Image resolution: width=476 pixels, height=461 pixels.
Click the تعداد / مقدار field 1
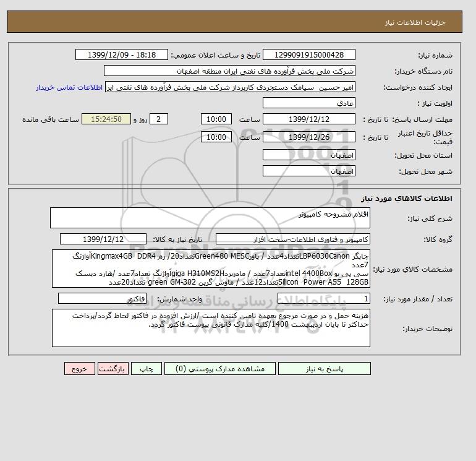(x=323, y=298)
